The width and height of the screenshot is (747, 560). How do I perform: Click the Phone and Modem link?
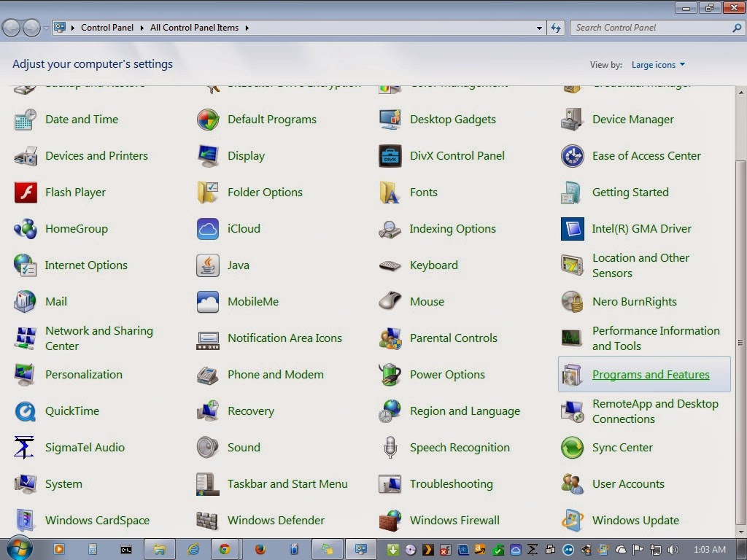tap(275, 375)
